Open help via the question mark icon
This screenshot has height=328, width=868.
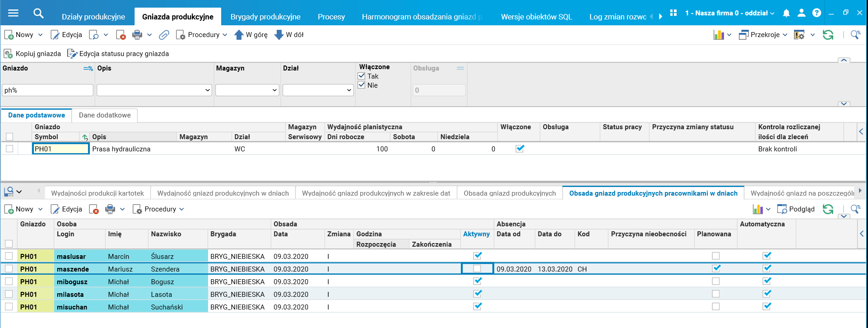pyautogui.click(x=817, y=13)
